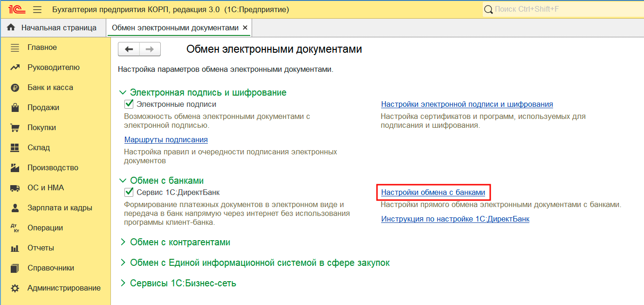Screen dimensions: 644x305
Task: Click the shopping bag Продажи icon
Action: click(x=15, y=108)
